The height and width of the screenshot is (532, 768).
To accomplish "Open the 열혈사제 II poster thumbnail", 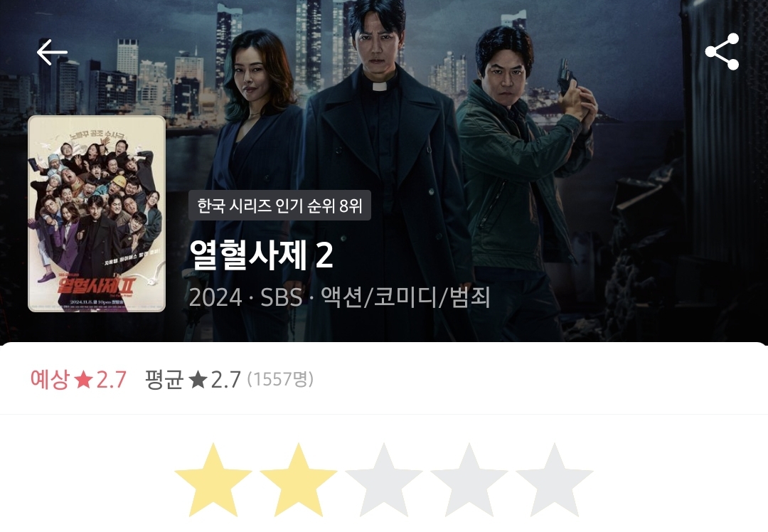I will point(97,213).
